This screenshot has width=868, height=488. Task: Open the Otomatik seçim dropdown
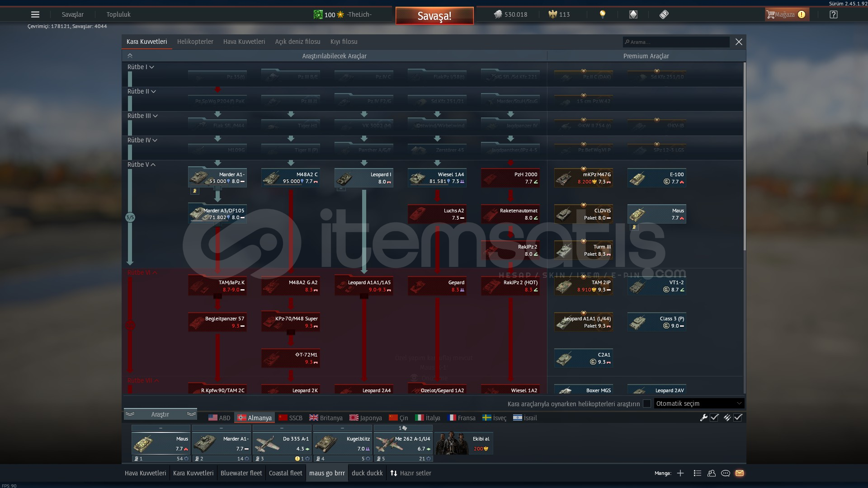click(x=699, y=404)
